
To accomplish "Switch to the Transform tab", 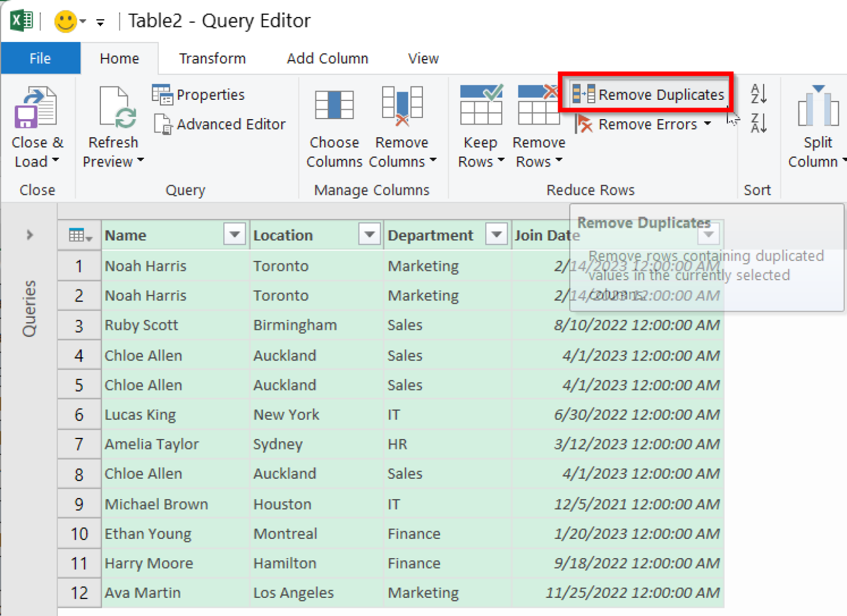I will click(212, 58).
